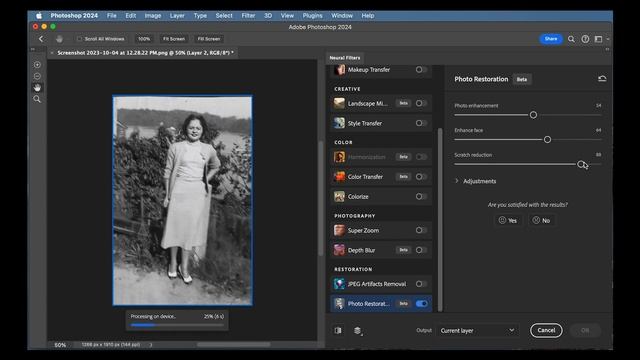Switch on the Depth Blur toggle

(x=421, y=250)
